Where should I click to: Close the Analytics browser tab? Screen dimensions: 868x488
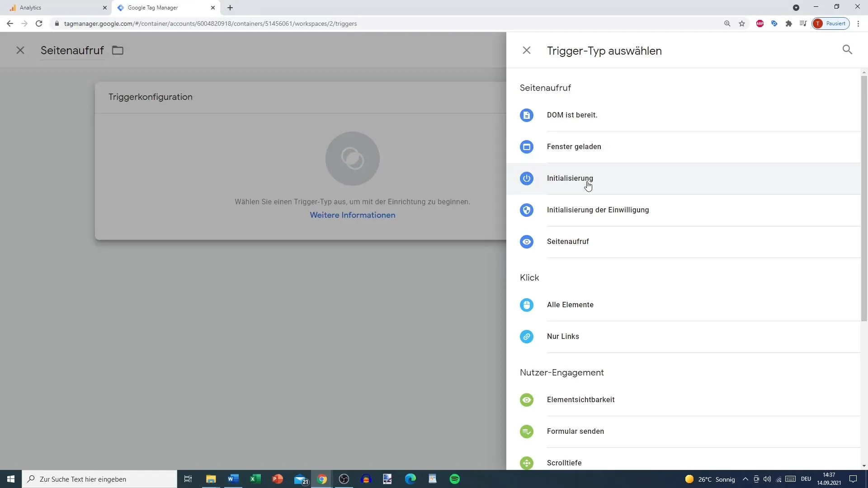pyautogui.click(x=104, y=8)
